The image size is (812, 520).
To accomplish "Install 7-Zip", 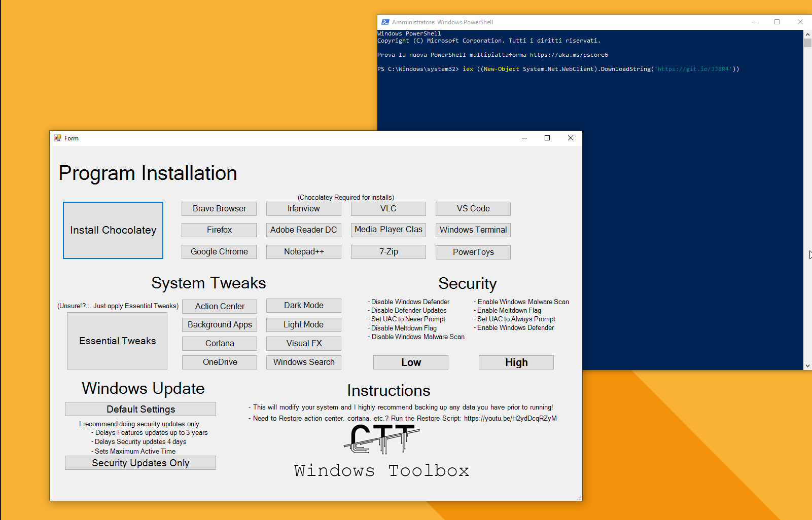I will (x=388, y=251).
